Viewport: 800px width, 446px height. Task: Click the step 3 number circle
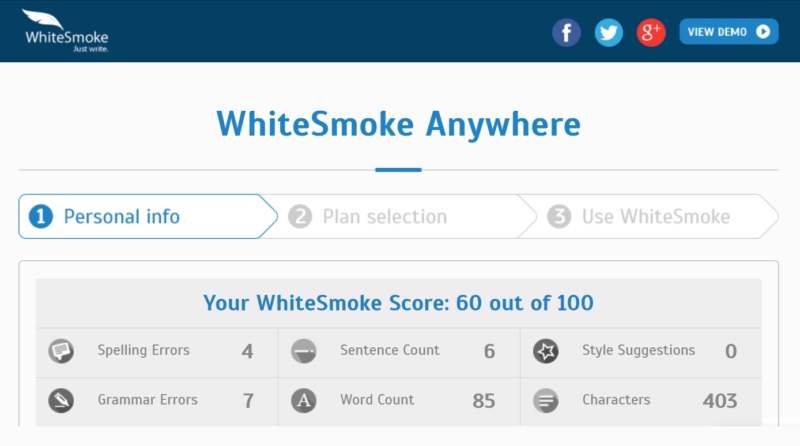tap(559, 216)
